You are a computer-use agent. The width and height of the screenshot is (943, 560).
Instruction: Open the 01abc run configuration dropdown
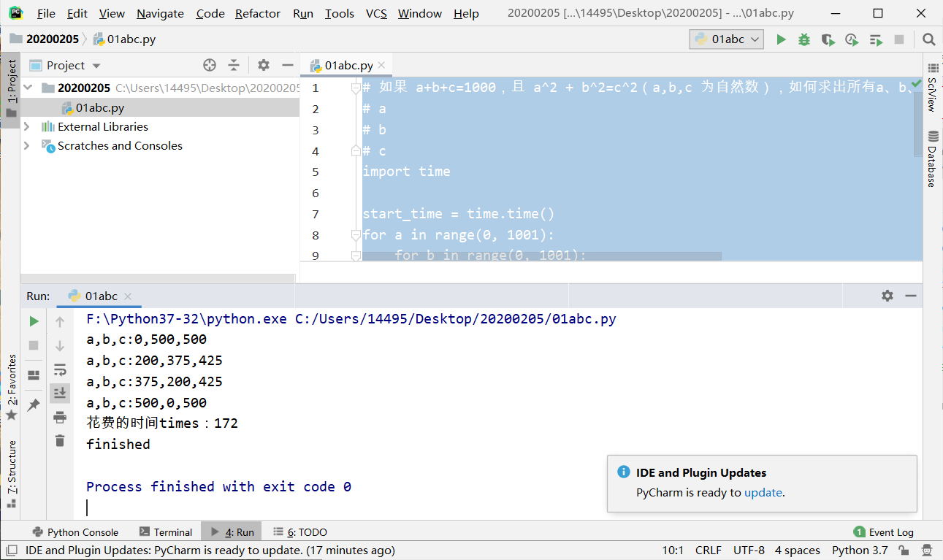pos(727,39)
